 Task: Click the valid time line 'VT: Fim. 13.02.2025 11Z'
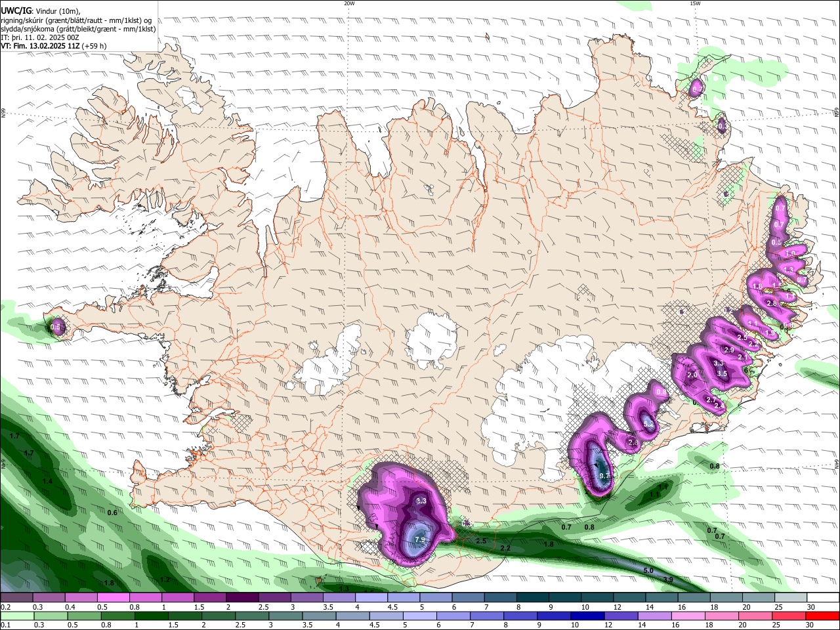coord(39,46)
